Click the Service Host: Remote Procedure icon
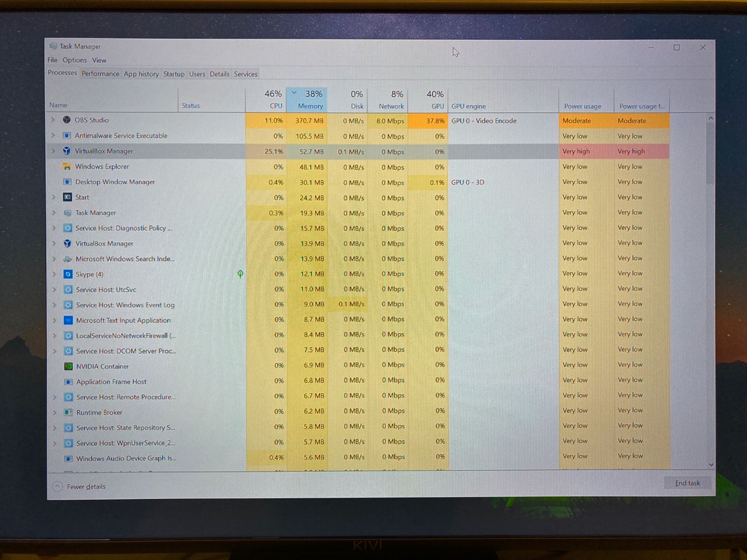The image size is (747, 560). (68, 397)
